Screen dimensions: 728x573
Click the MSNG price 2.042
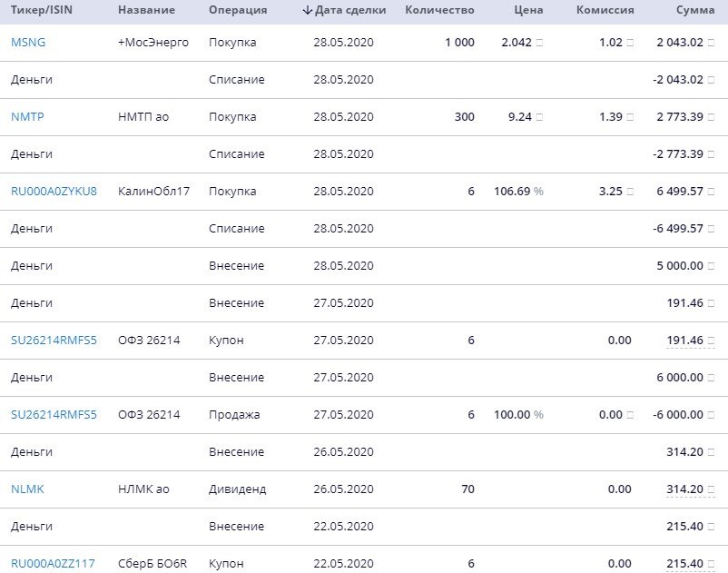[516, 43]
